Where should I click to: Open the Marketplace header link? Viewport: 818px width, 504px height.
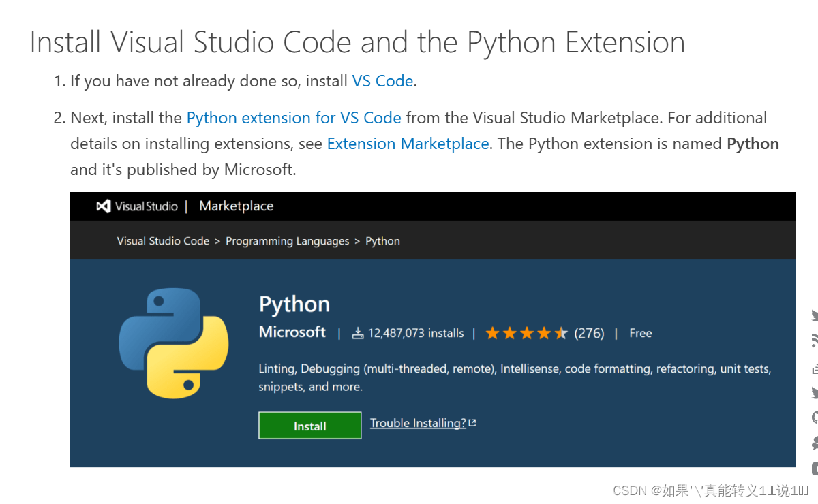(237, 206)
